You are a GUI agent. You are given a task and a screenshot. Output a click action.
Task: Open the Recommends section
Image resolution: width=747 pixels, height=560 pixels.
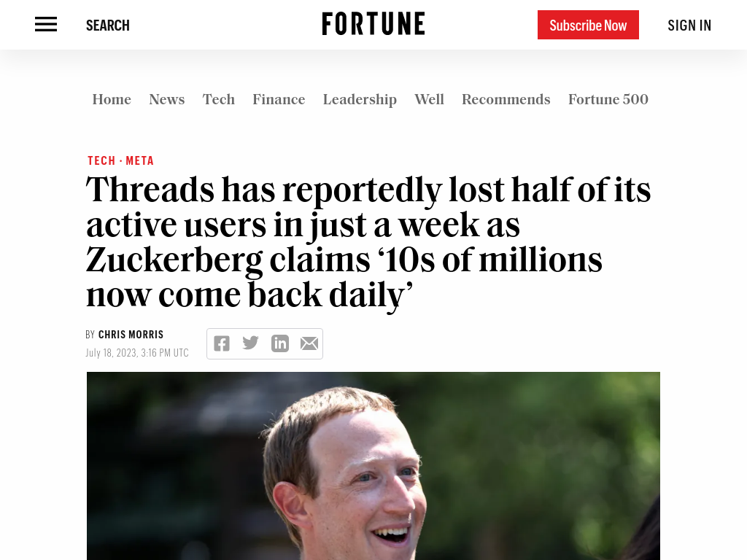coord(506,100)
